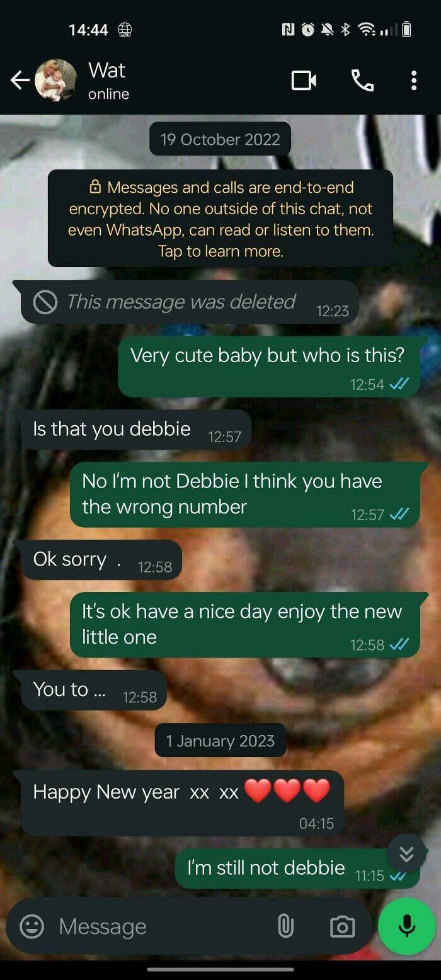The width and height of the screenshot is (441, 980).
Task: Go back with the arrow icon
Action: coord(20,80)
